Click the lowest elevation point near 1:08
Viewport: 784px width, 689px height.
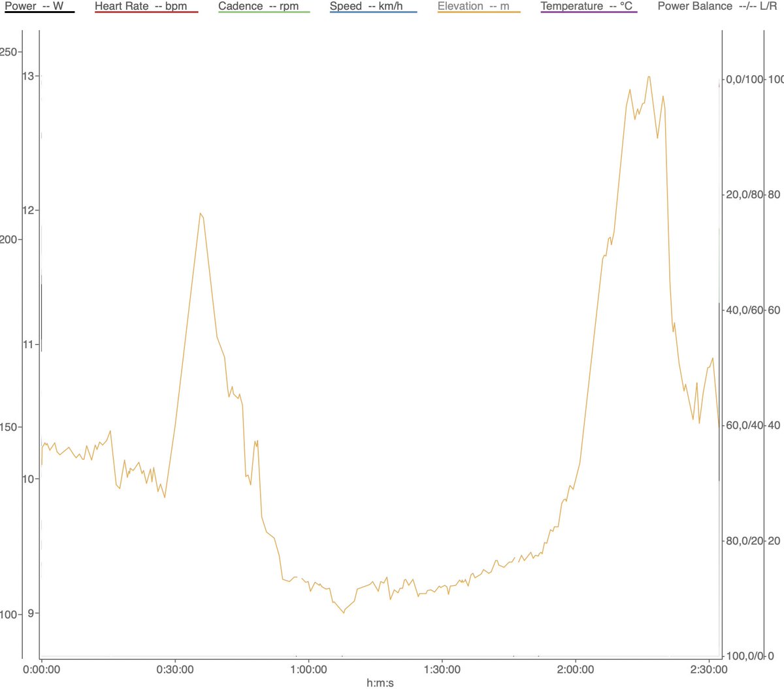pos(344,613)
